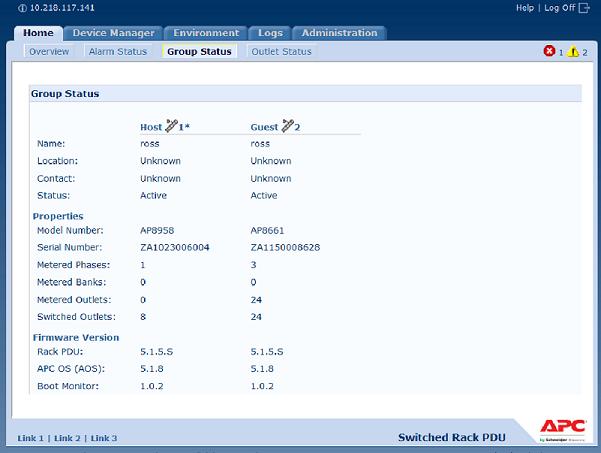Go to the Administration tab
The image size is (601, 453).
click(x=339, y=33)
